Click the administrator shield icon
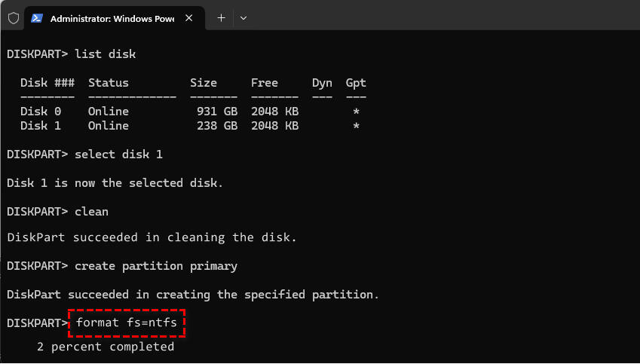The width and height of the screenshot is (640, 364). [x=13, y=18]
